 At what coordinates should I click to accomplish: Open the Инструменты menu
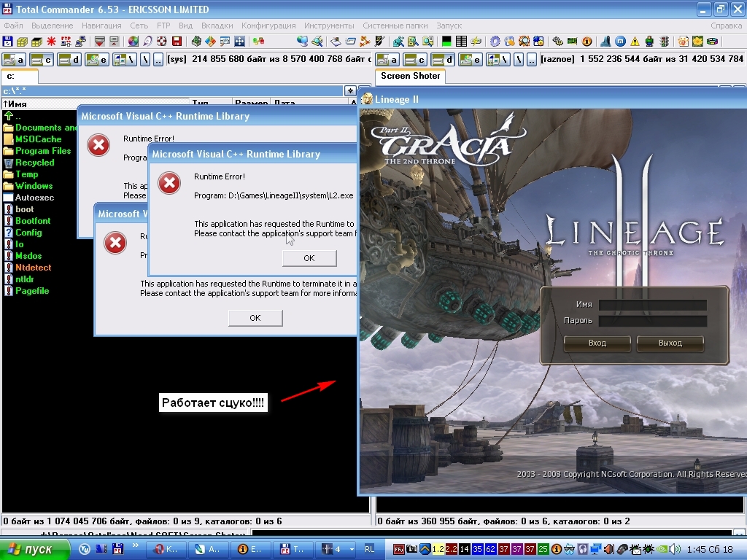(329, 26)
